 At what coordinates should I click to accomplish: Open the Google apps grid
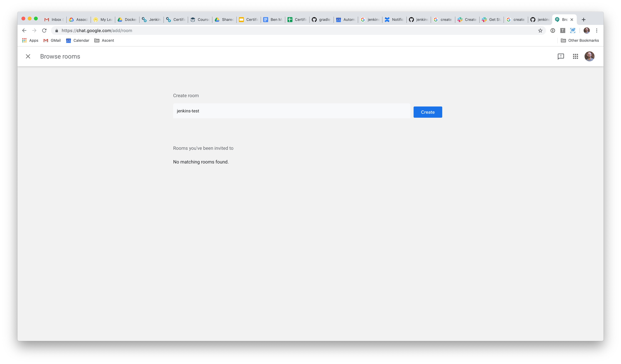pyautogui.click(x=575, y=56)
